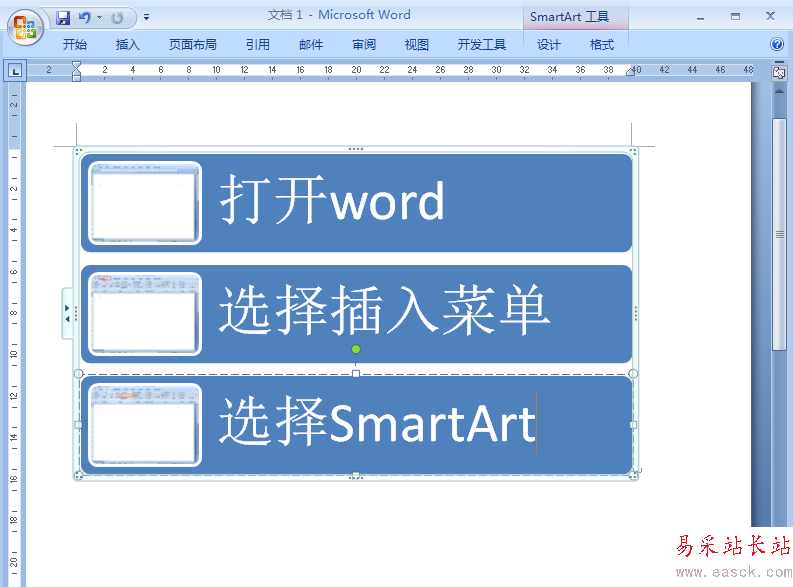This screenshot has width=793, height=587.
Task: Switch to the 页面布局 tab
Action: (x=193, y=44)
